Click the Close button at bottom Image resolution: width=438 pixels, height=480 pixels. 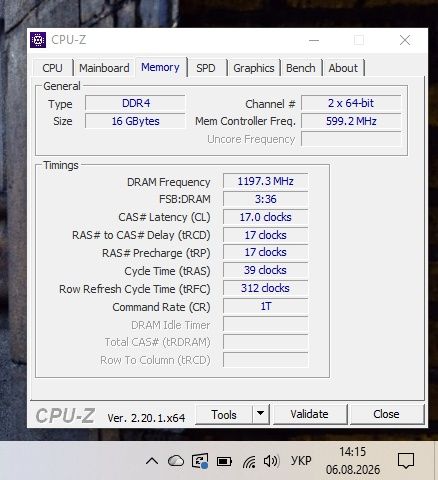pyautogui.click(x=387, y=414)
